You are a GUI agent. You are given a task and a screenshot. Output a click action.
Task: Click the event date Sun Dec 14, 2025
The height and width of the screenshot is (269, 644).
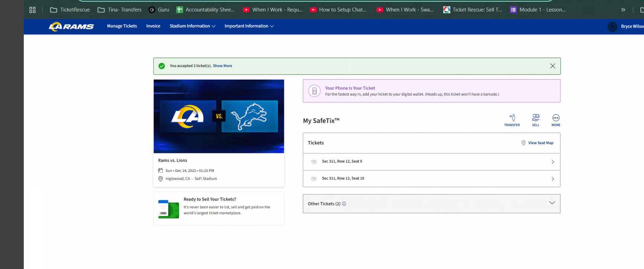click(x=190, y=170)
